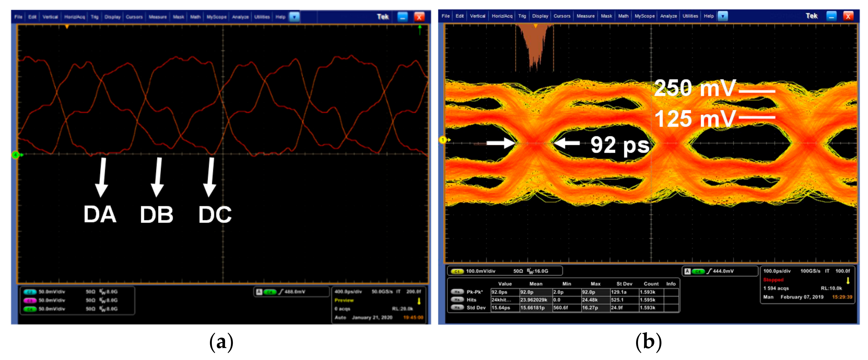Click the trigger A badge next to 444.0mV
The width and height of the screenshot is (868, 360).
pos(688,271)
